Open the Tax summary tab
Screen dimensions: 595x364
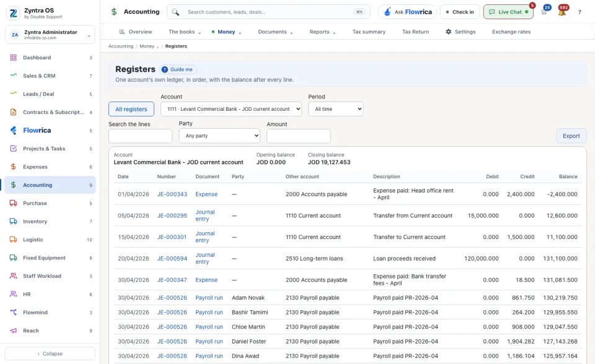coord(369,32)
